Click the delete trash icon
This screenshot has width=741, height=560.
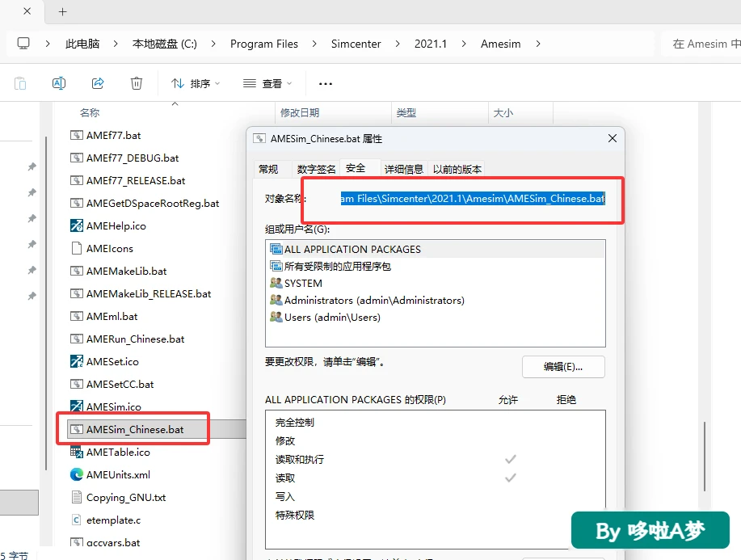pos(136,84)
